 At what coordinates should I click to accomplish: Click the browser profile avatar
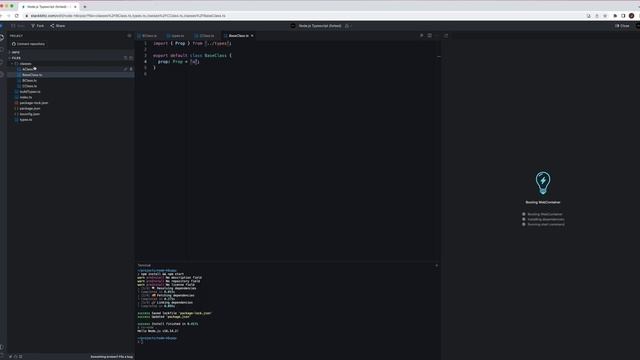tap(631, 16)
